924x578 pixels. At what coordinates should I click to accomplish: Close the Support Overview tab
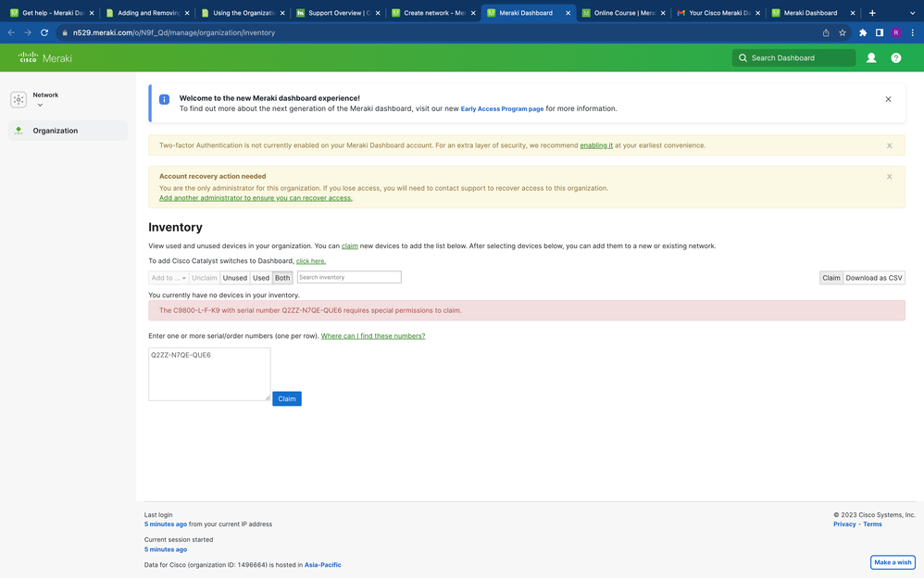[378, 13]
